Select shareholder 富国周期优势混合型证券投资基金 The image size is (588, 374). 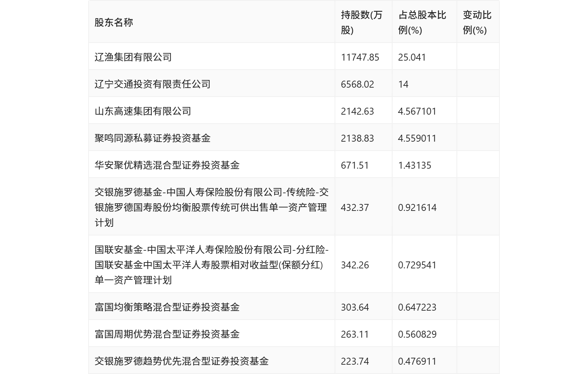tap(167, 334)
